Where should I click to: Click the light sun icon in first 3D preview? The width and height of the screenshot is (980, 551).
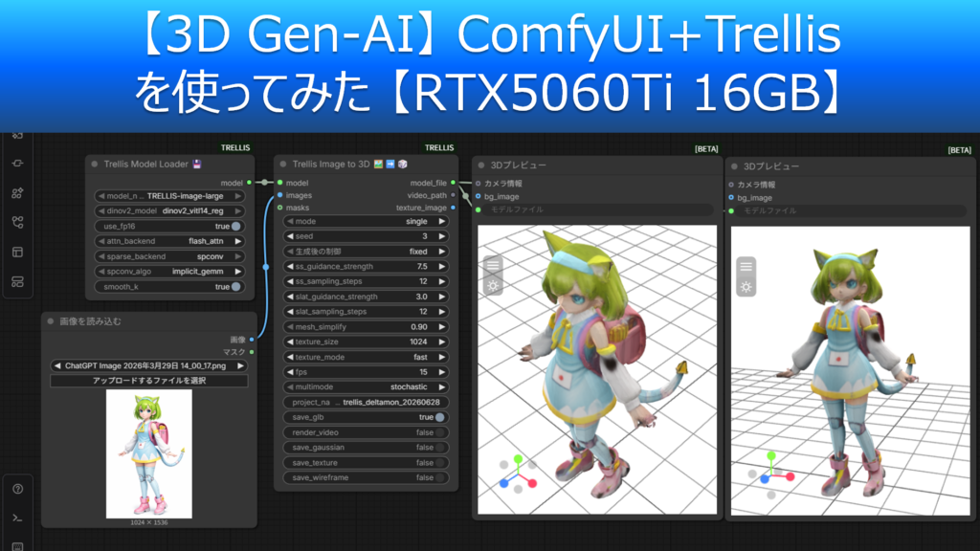[493, 286]
